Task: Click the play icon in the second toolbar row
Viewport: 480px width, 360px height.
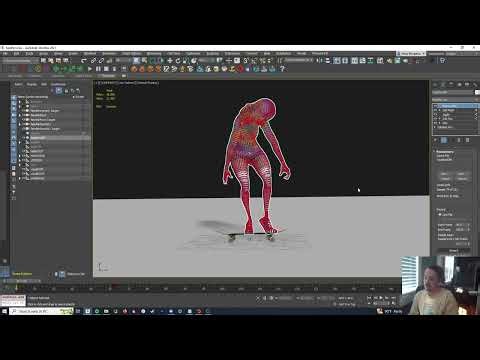Action: [90, 69]
